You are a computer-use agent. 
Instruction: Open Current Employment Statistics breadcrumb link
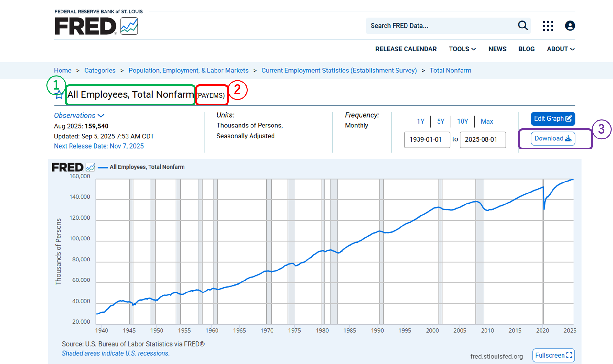(339, 71)
